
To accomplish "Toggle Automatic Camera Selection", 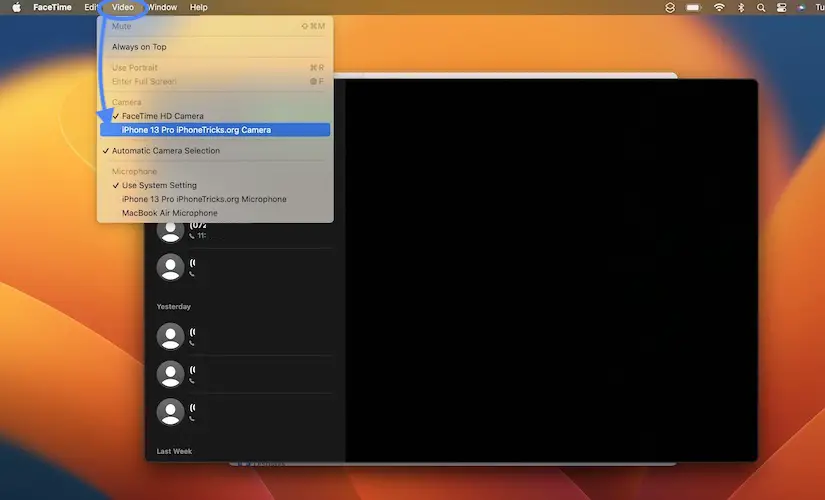I will (165, 151).
